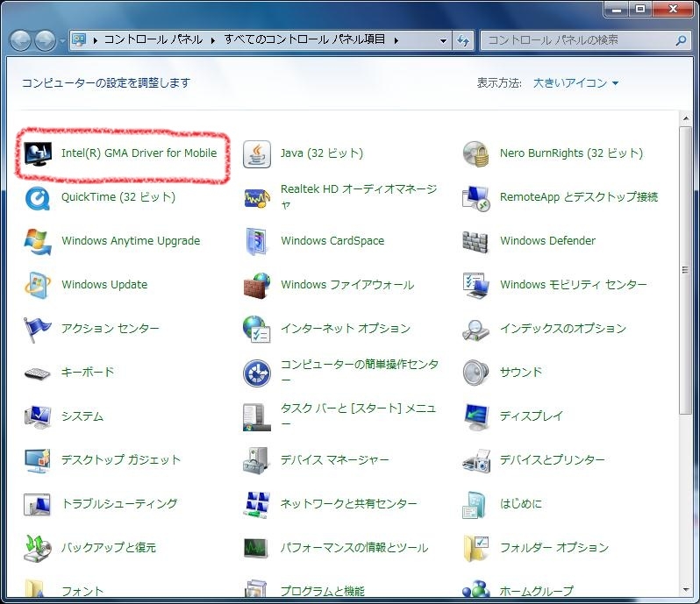Click the keyboard icon

tap(38, 373)
